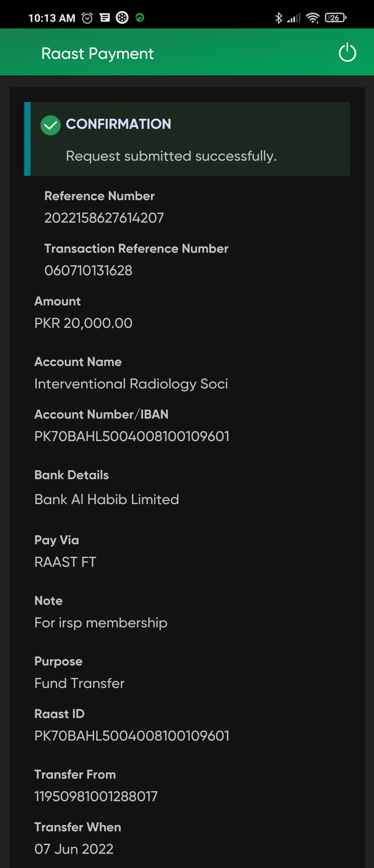Tap the power logout icon

pyautogui.click(x=347, y=53)
